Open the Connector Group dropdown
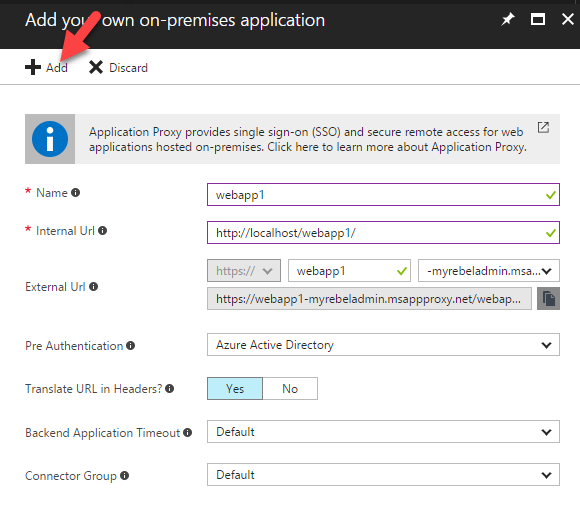580x506 pixels. pyautogui.click(x=383, y=475)
